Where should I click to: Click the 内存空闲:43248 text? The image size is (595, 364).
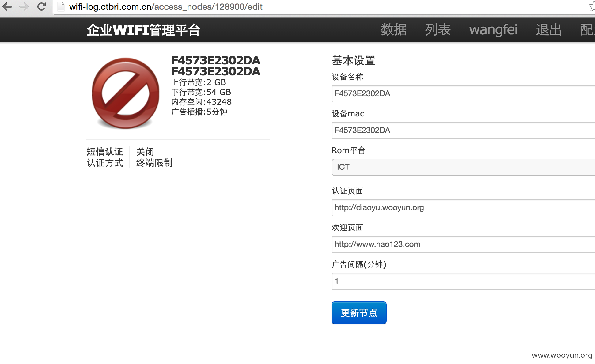pyautogui.click(x=201, y=102)
